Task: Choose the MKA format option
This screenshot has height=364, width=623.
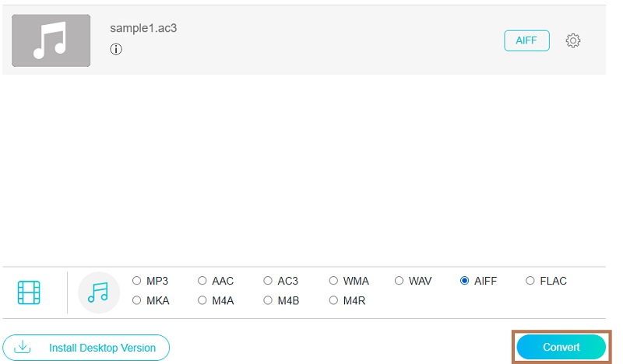Action: coord(137,299)
